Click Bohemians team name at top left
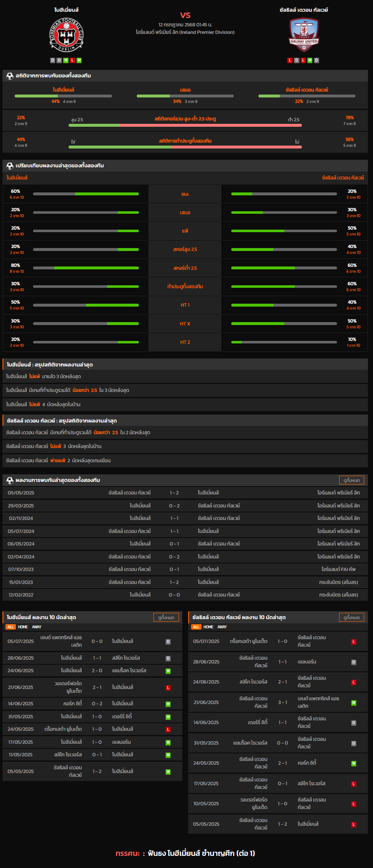373x868 pixels. tap(66, 10)
